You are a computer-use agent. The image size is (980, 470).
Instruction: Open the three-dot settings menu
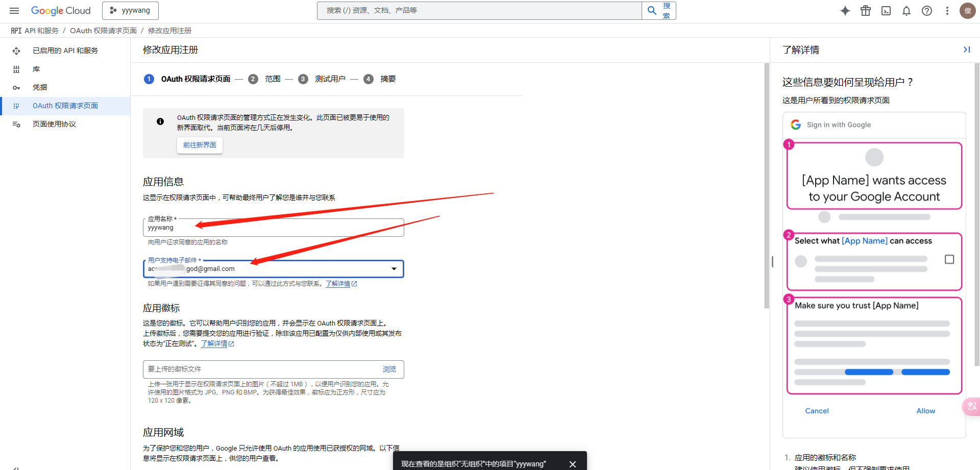point(947,11)
